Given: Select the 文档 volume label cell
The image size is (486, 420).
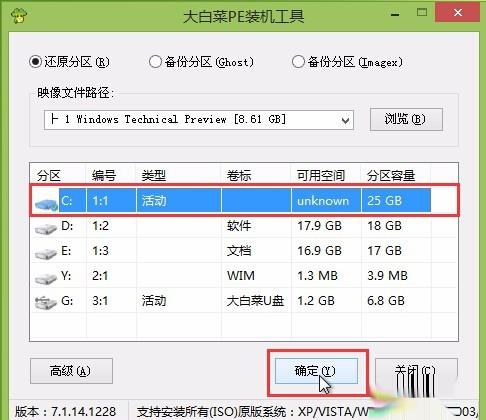Looking at the screenshot, I should [239, 251].
